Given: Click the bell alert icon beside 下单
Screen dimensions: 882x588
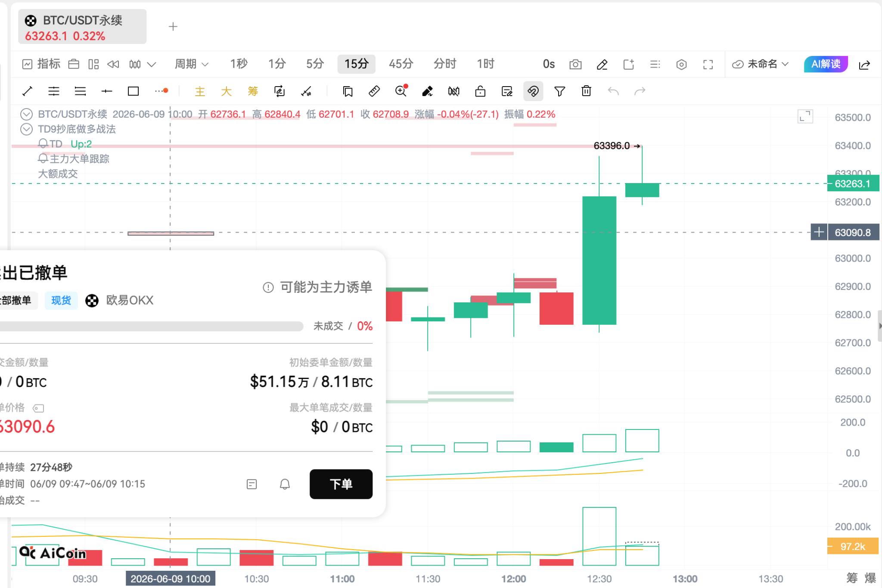Looking at the screenshot, I should 285,484.
